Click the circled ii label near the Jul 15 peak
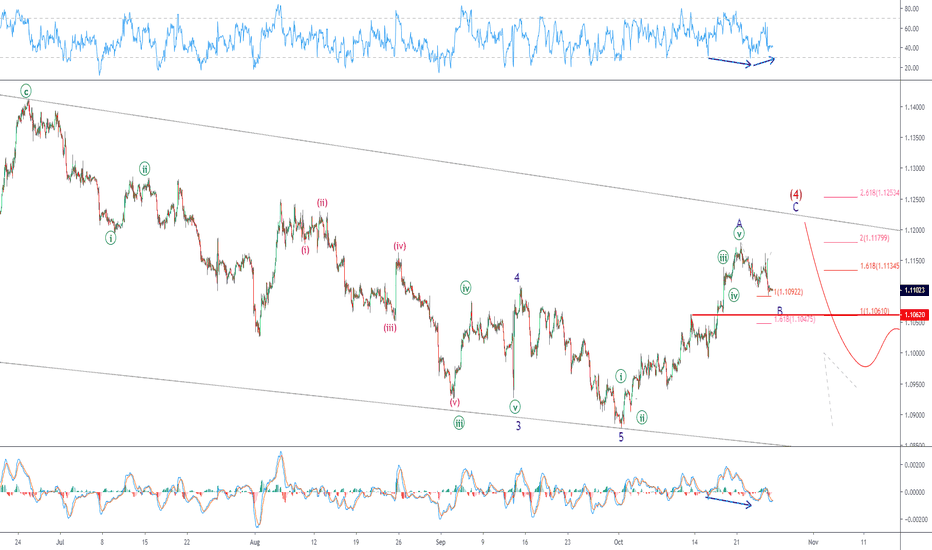 click(145, 169)
